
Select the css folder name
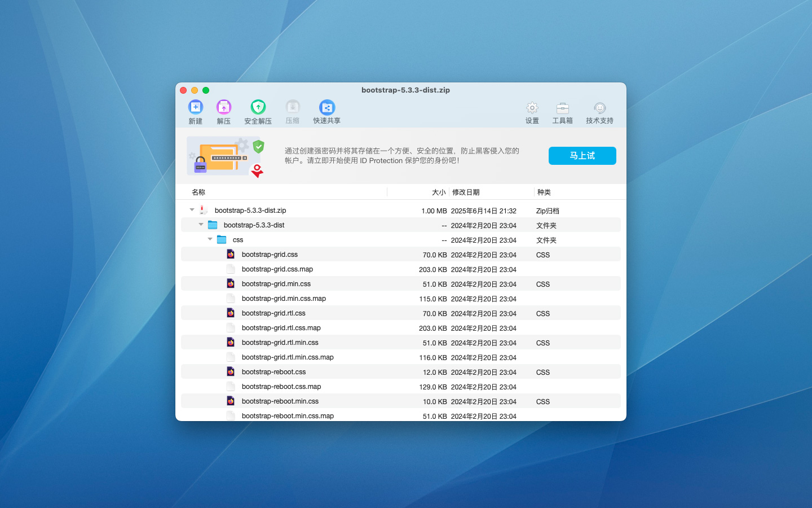(x=238, y=240)
